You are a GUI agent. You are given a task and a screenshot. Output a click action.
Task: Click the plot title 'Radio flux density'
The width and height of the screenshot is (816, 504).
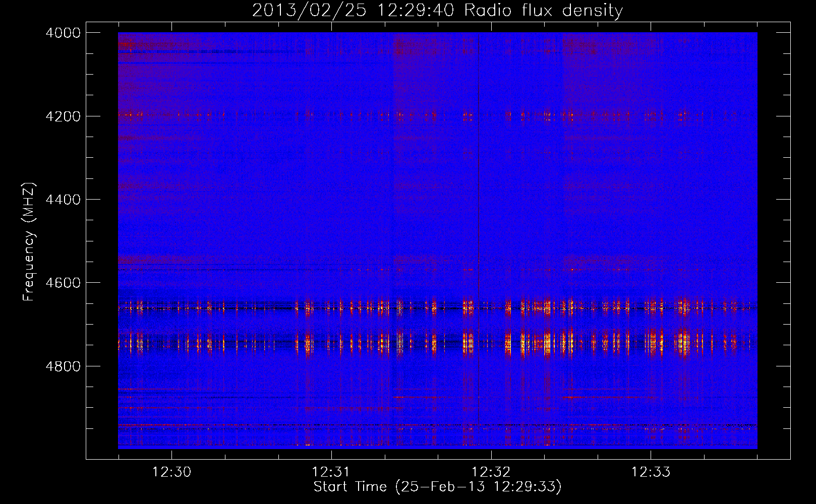coord(543,11)
